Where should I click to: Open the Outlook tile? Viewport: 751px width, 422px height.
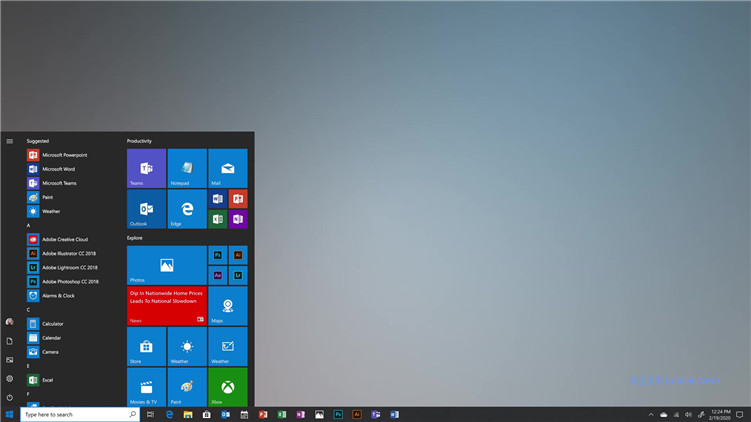(x=146, y=209)
